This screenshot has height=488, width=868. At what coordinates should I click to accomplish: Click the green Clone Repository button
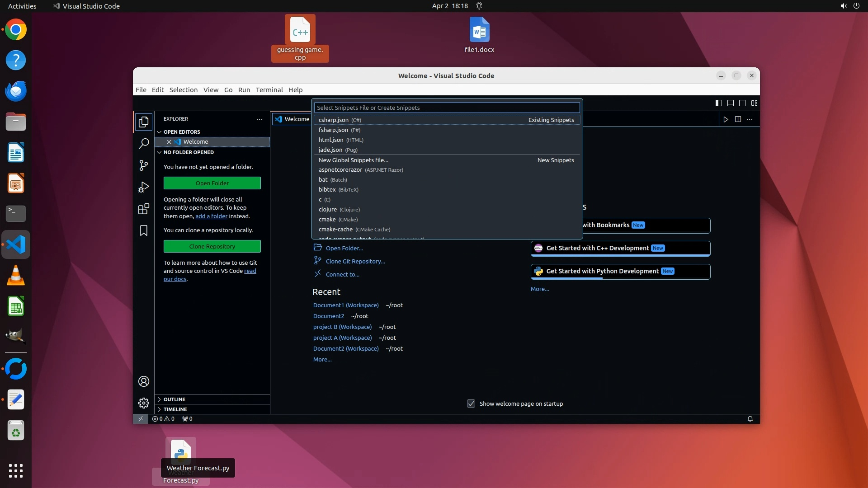pyautogui.click(x=212, y=246)
